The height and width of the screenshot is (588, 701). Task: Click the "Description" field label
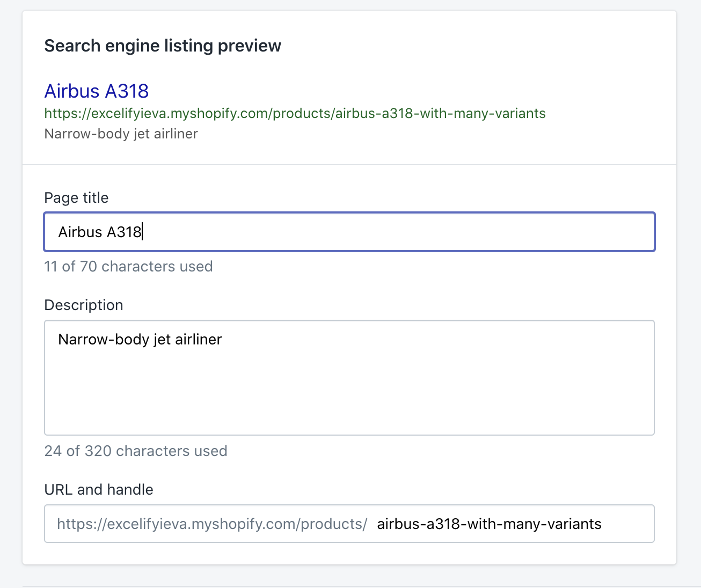tap(84, 305)
